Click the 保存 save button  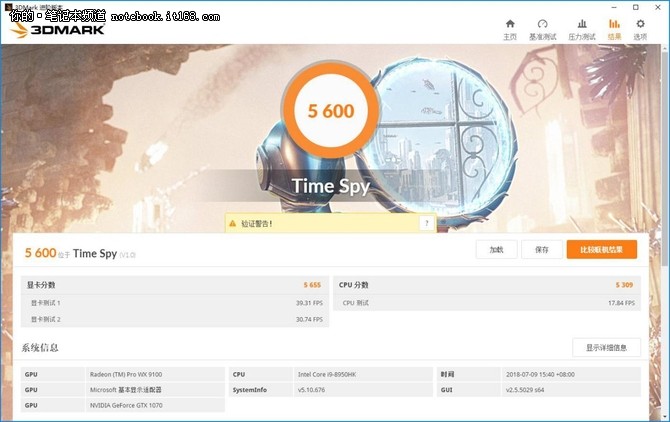542,249
